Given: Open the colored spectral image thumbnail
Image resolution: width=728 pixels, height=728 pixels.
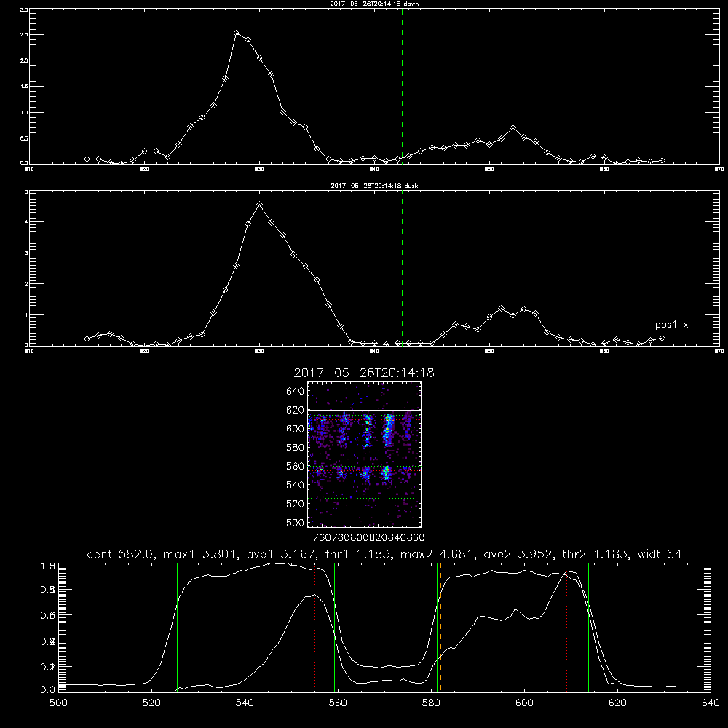Looking at the screenshot, I should (365, 454).
